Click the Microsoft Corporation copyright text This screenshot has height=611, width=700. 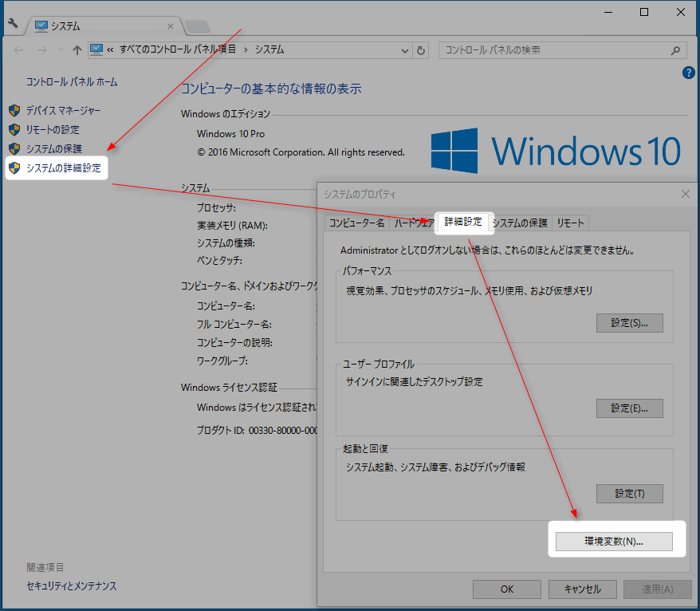tap(301, 152)
